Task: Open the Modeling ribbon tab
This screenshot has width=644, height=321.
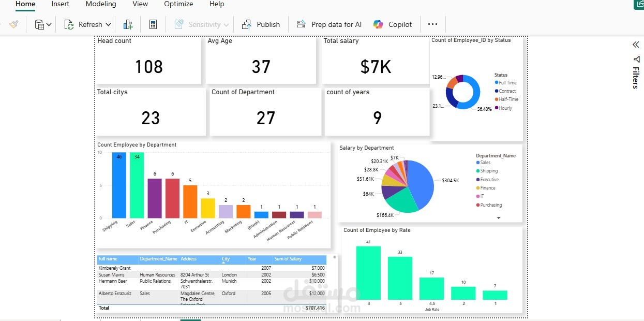Action: point(101,4)
